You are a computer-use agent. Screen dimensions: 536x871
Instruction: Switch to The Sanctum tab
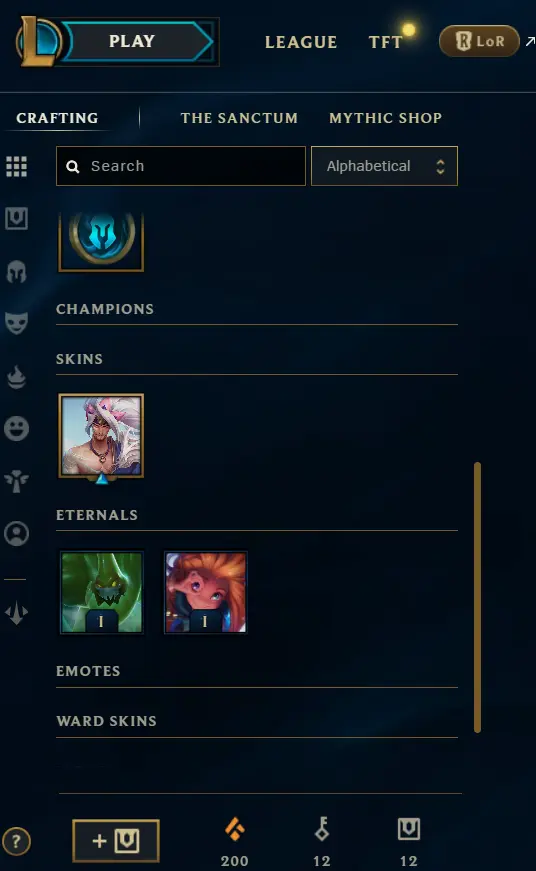click(239, 118)
